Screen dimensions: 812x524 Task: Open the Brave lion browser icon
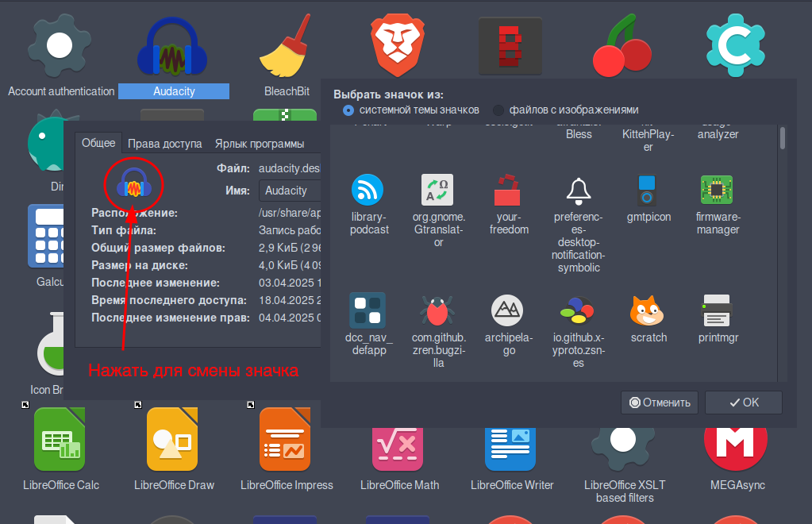point(397,45)
